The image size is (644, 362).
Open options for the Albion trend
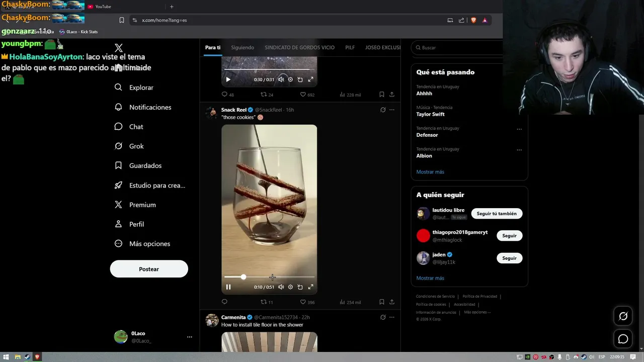tap(519, 149)
